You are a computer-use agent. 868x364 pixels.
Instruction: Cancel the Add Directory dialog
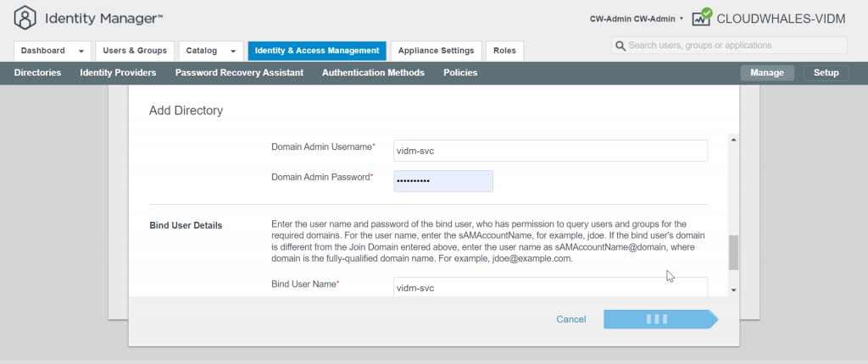click(x=570, y=319)
